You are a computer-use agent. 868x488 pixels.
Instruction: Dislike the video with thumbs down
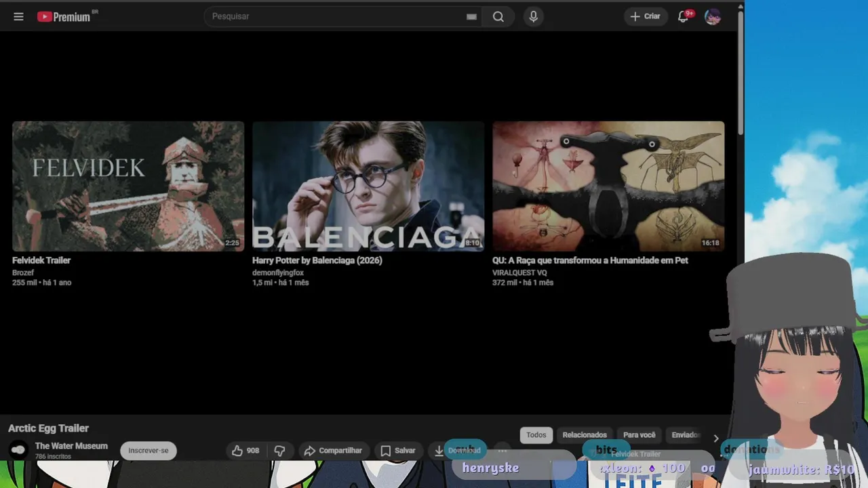pyautogui.click(x=279, y=451)
